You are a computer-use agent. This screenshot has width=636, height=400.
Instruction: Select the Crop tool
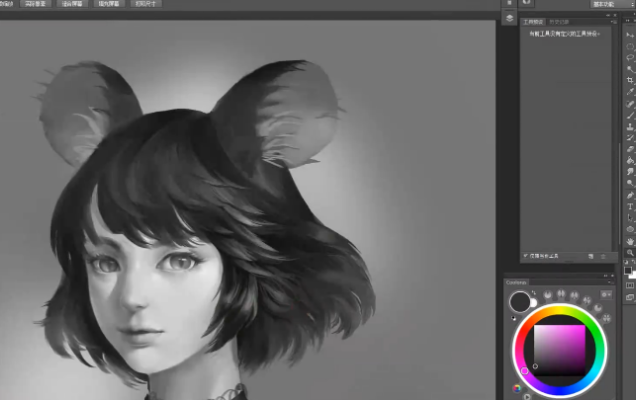[630, 80]
